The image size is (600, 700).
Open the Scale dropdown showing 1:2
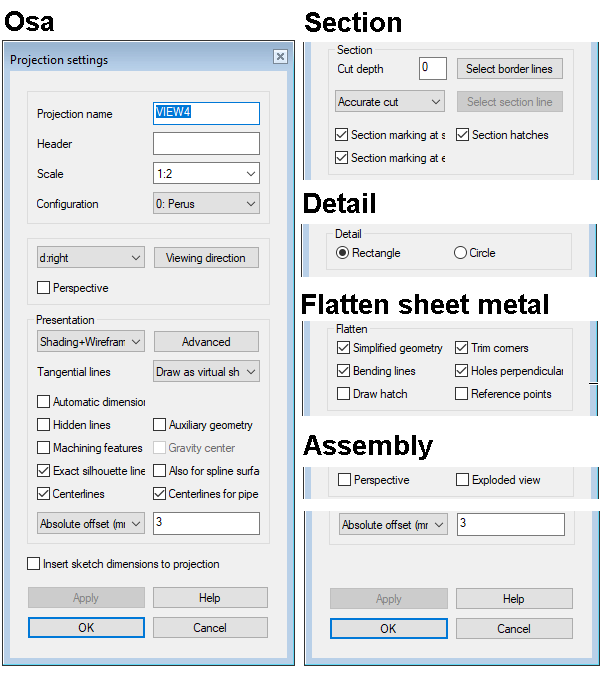click(206, 174)
